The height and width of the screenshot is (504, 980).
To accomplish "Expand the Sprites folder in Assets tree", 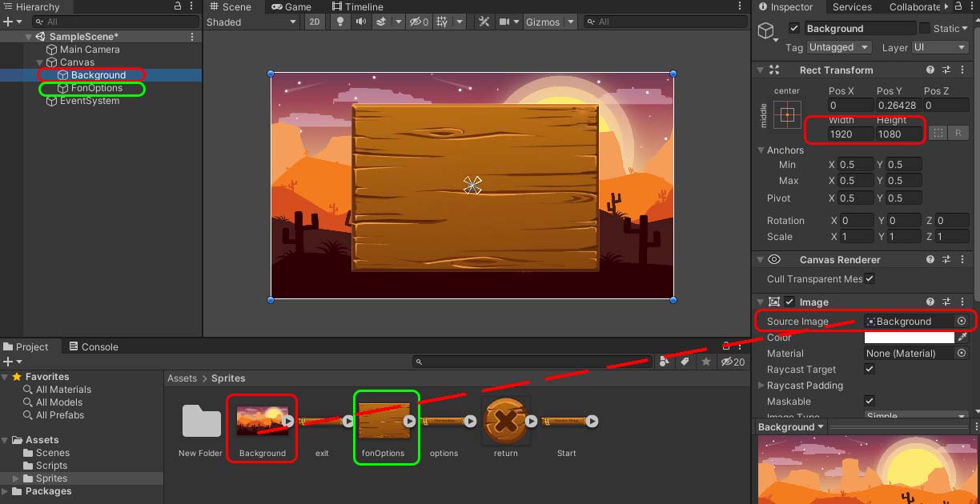I will point(17,478).
